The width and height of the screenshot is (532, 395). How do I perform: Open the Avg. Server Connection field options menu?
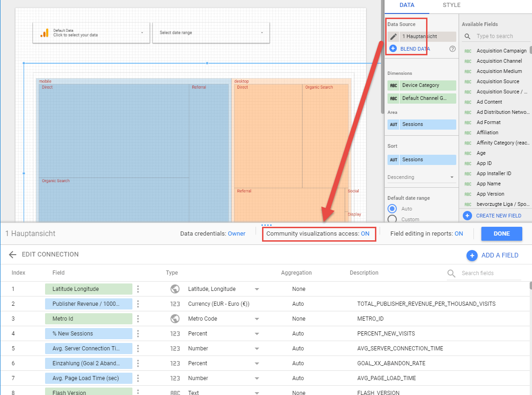coord(138,349)
